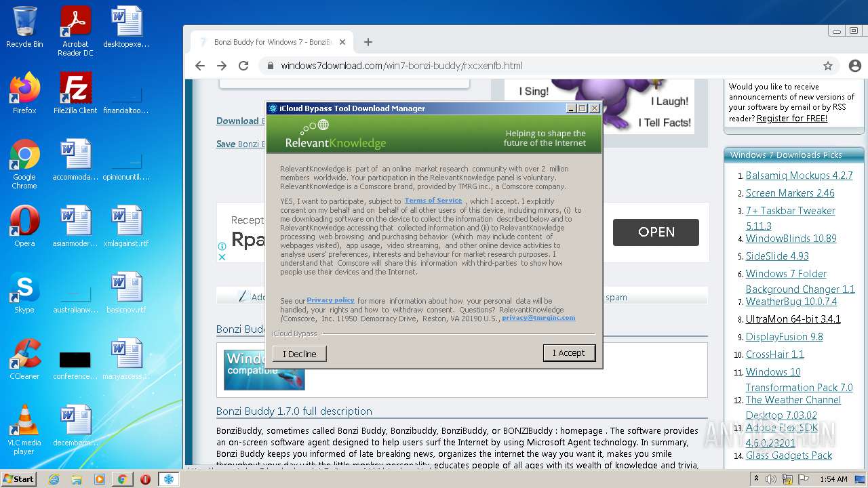The image size is (868, 488).
Task: Open a new browser tab
Action: coord(368,42)
